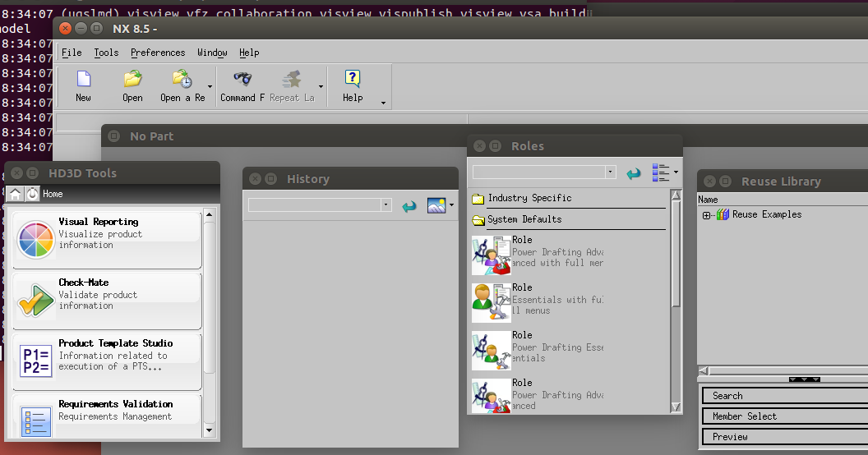Image resolution: width=868 pixels, height=455 pixels.
Task: Open the Preferences menu
Action: [x=158, y=53]
